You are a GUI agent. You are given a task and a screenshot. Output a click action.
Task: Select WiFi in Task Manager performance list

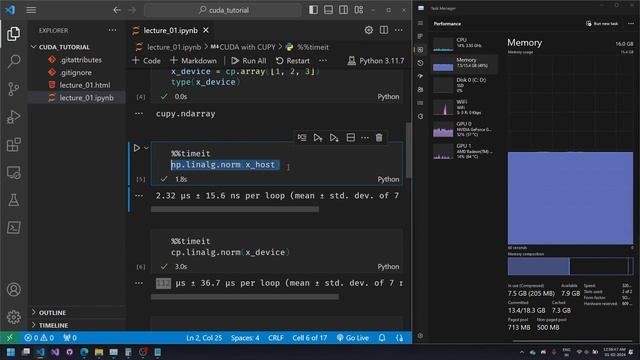point(465,107)
